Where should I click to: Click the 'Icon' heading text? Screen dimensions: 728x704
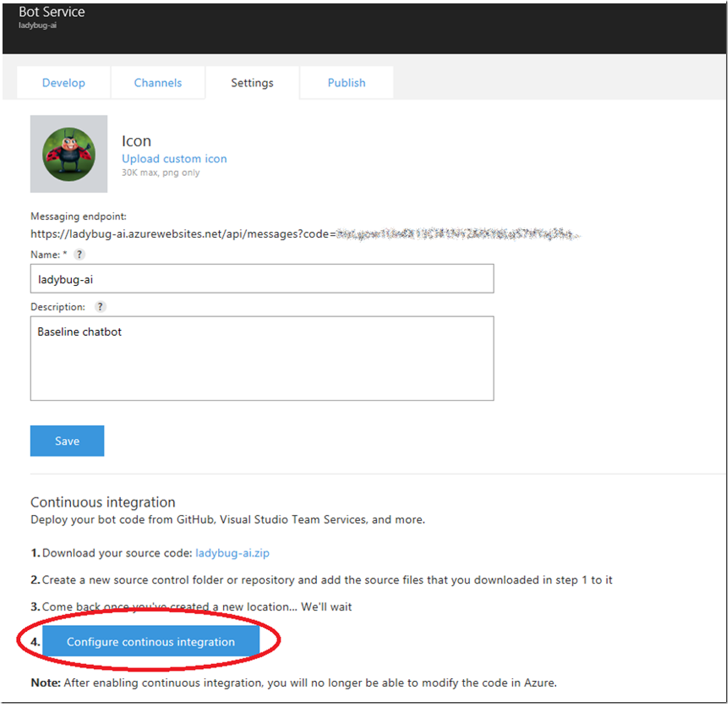[137, 141]
